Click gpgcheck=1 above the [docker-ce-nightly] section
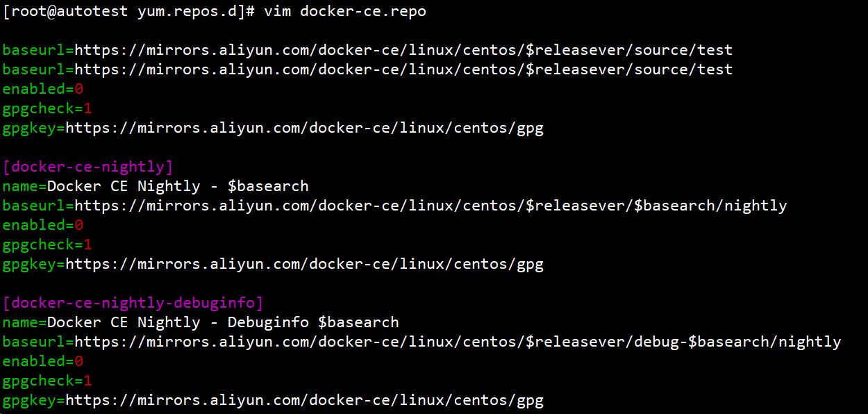This screenshot has height=414, width=868. [47, 108]
